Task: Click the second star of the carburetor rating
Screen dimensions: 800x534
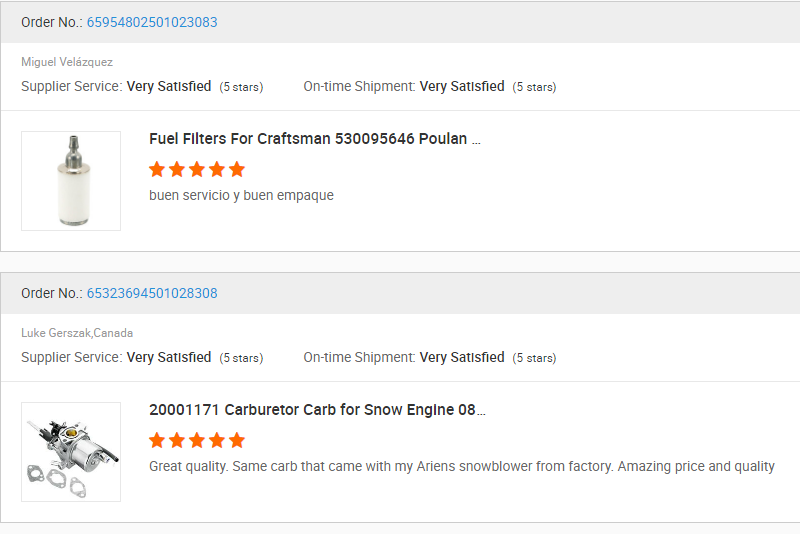Action: coord(177,440)
